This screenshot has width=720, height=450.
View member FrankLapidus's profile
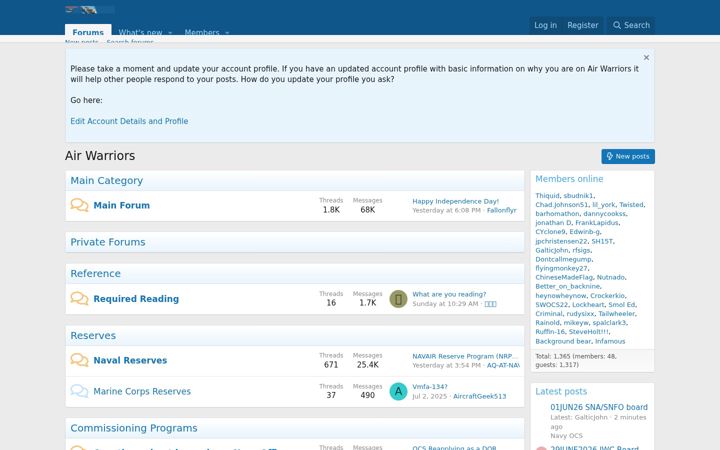(x=596, y=223)
